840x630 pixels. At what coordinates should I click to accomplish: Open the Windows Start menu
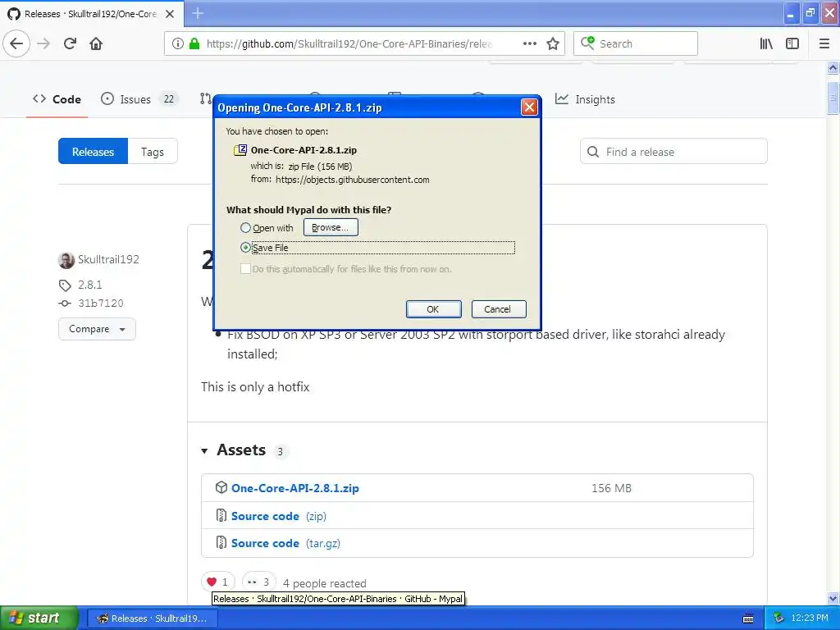pyautogui.click(x=39, y=619)
